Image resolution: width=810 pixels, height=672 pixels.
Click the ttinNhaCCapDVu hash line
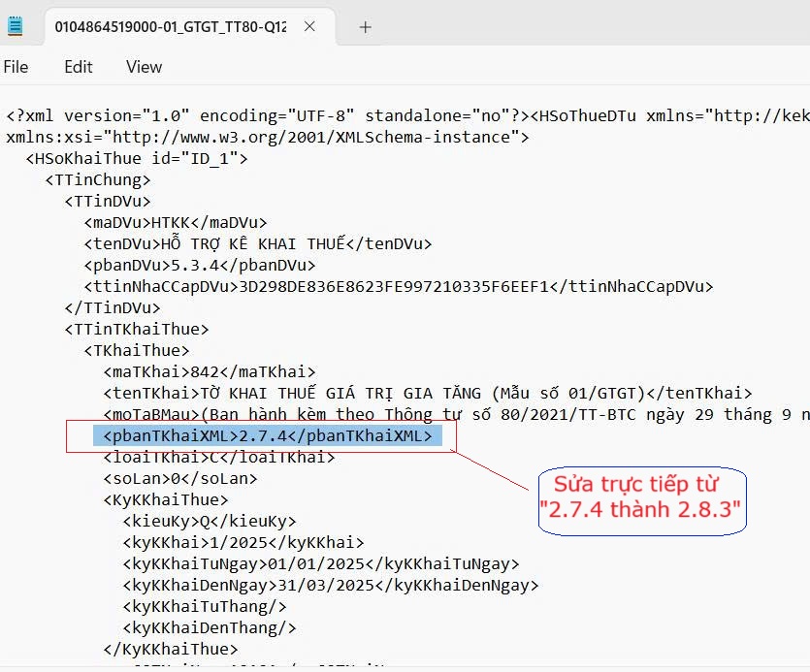click(399, 287)
